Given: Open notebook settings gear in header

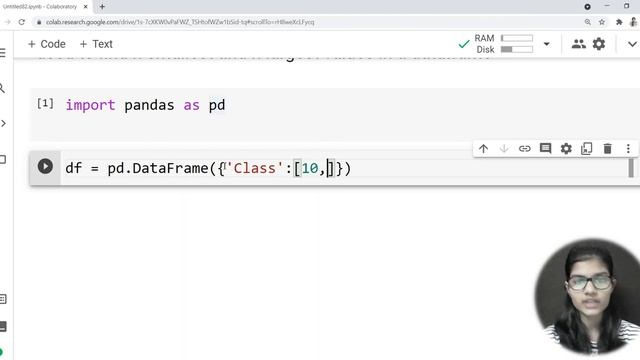Looking at the screenshot, I should pos(599,44).
